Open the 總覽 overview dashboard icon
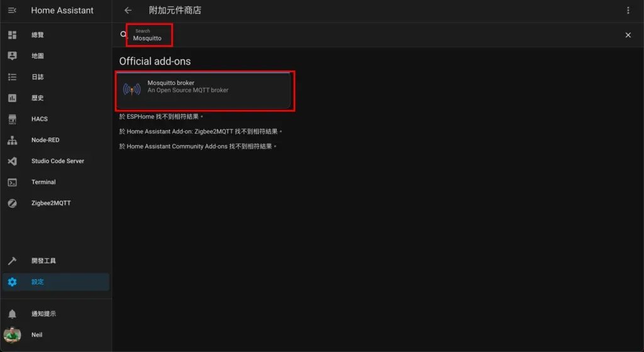This screenshot has width=644, height=352. pyautogui.click(x=12, y=35)
